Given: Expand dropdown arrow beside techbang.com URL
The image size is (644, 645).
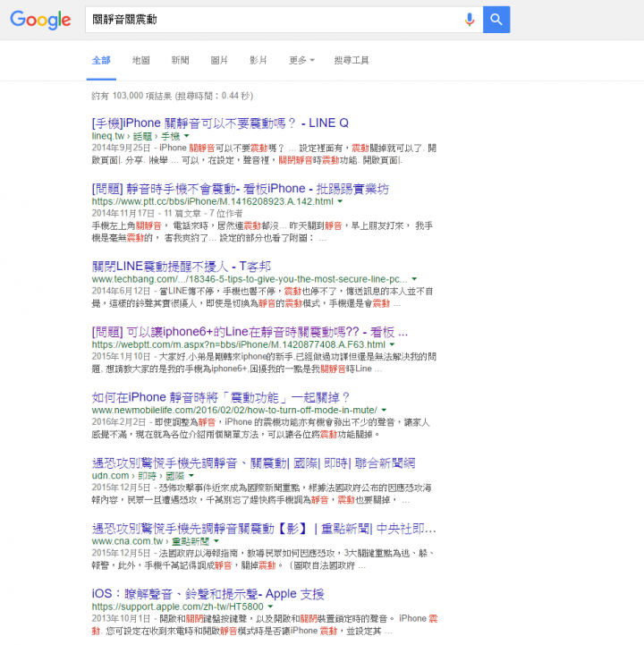Looking at the screenshot, I should tap(414, 279).
